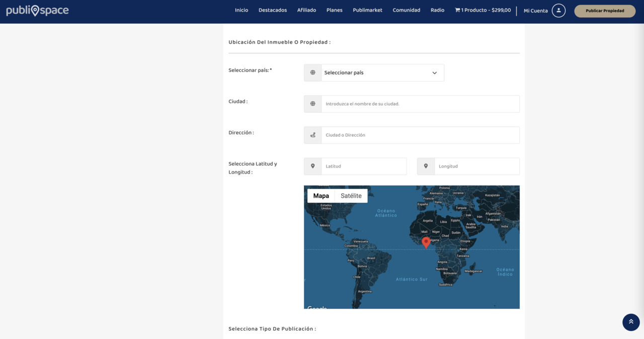Click Estados Unidos label on the map
Screen dimensions: 644x339
[327, 207]
